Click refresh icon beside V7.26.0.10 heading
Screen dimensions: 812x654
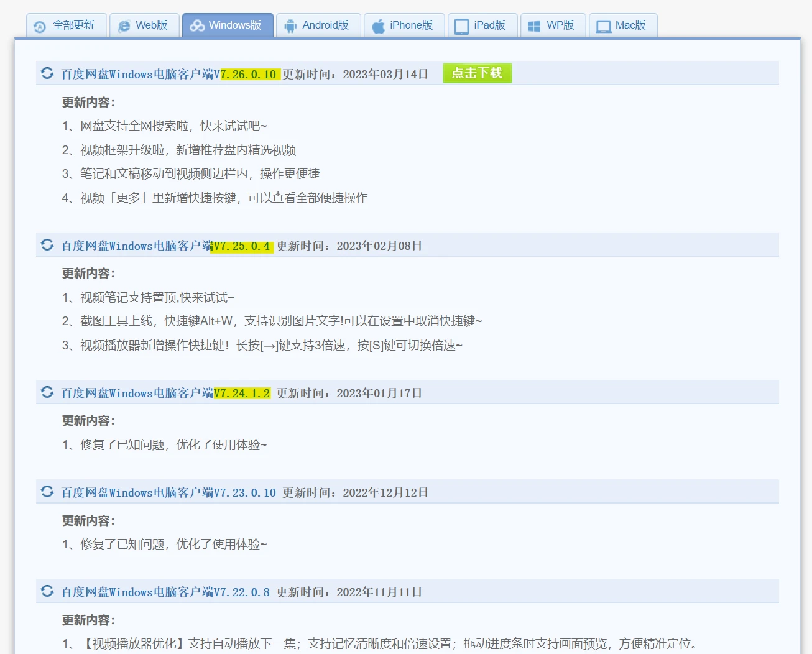[47, 73]
